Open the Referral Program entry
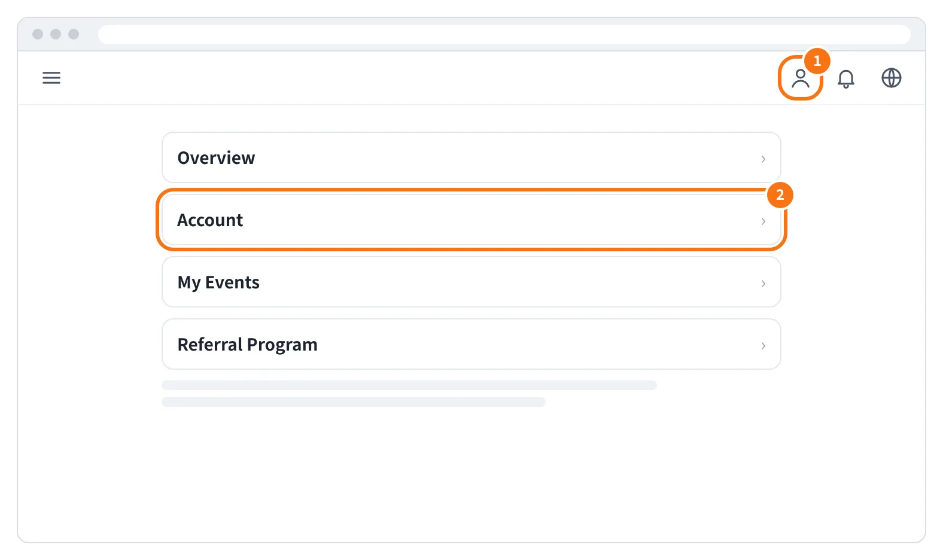The image size is (943, 560). (x=471, y=344)
